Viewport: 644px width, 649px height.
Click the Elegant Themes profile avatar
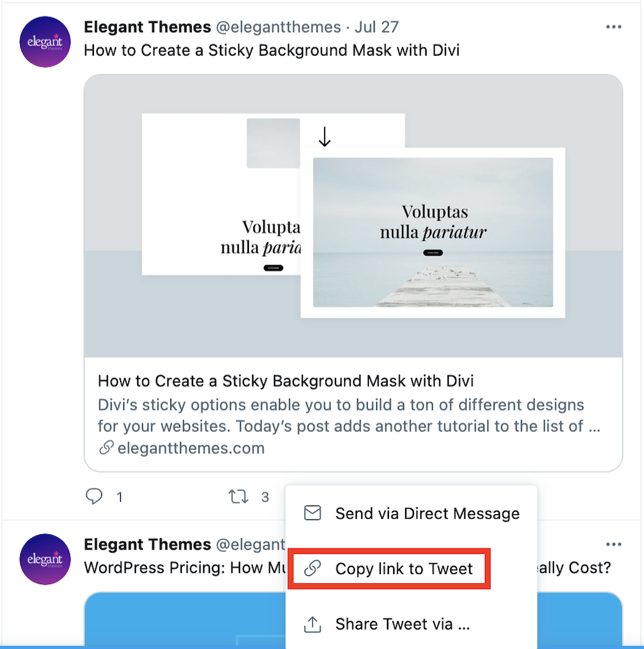coord(45,42)
